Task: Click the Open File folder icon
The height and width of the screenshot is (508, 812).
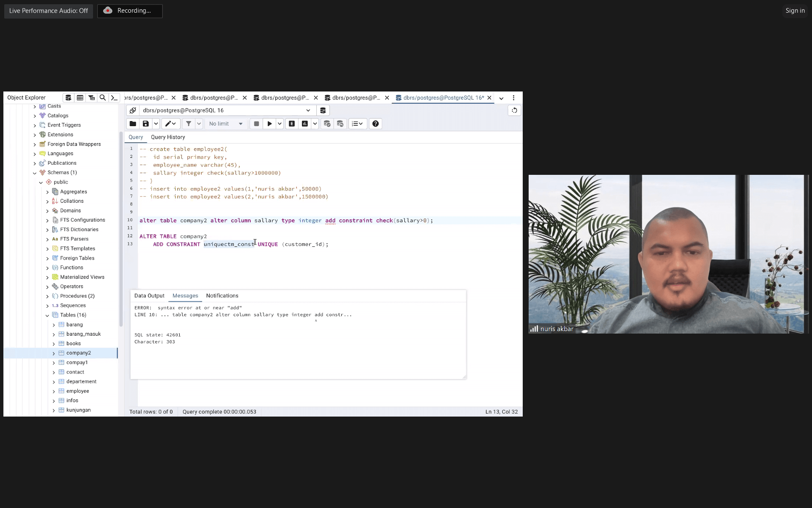Action: click(133, 124)
